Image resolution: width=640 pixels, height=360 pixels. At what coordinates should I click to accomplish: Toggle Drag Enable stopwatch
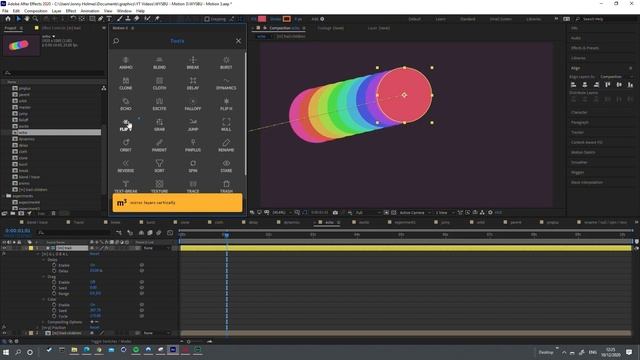click(x=54, y=282)
